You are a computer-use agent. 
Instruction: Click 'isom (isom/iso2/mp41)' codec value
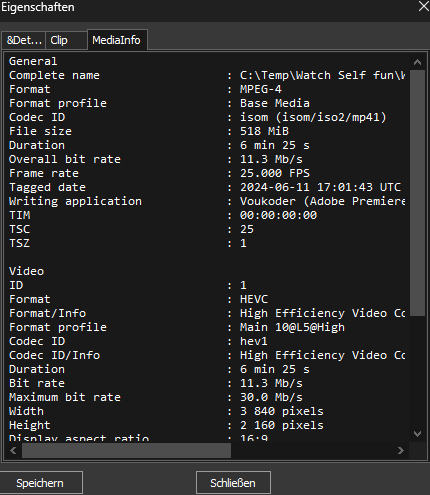313,117
